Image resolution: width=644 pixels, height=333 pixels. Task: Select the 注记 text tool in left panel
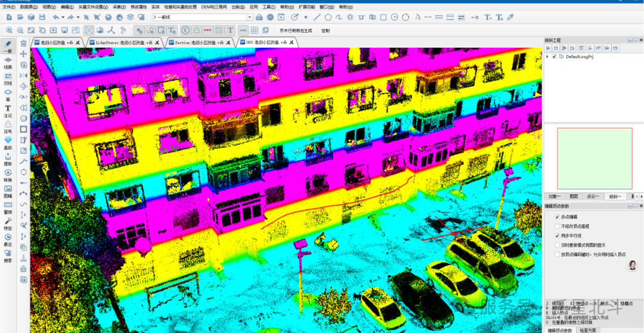[8, 111]
